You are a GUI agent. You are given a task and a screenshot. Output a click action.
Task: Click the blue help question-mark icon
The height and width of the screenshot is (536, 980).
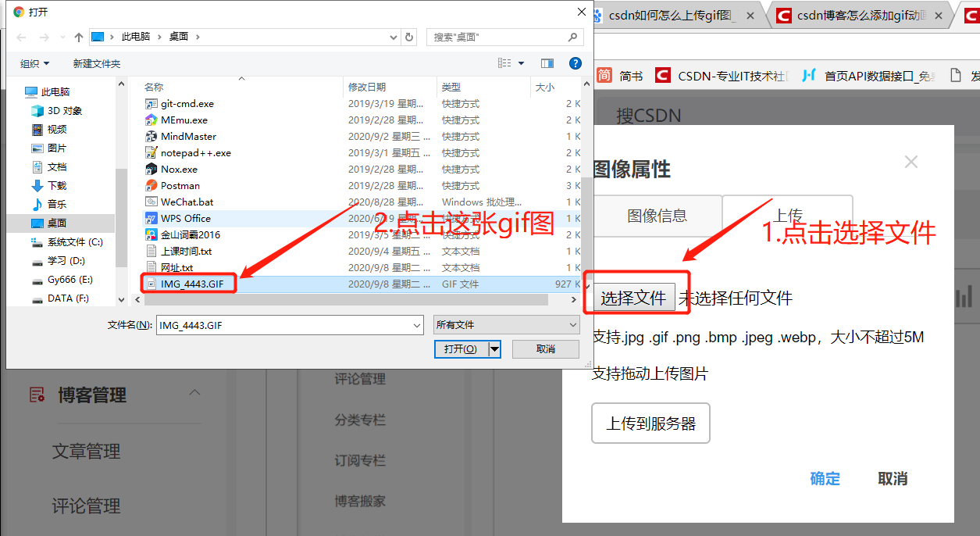click(x=576, y=63)
